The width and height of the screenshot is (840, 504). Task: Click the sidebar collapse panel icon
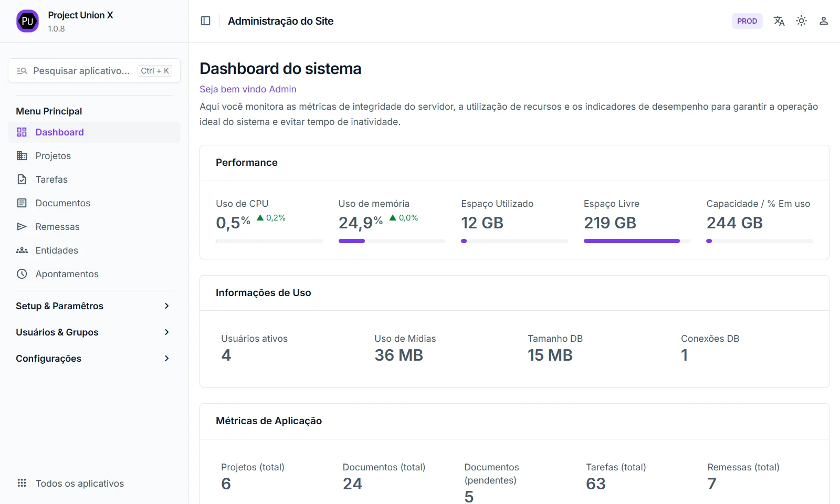click(x=206, y=21)
